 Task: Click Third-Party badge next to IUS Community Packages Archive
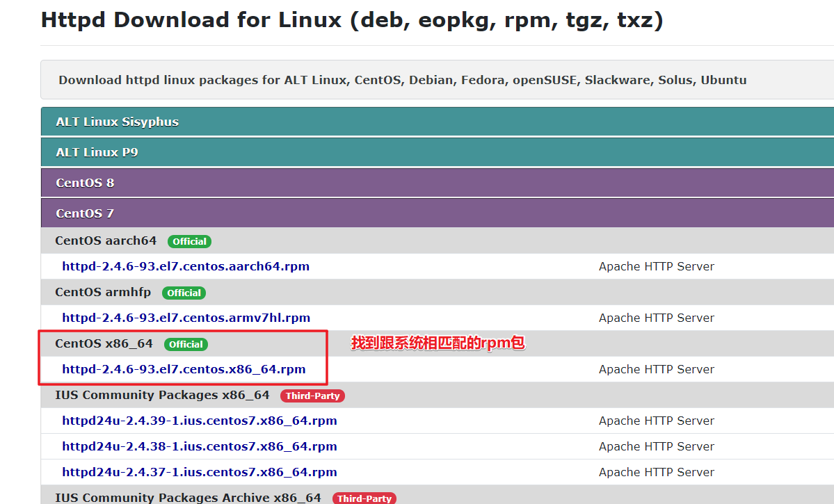point(364,498)
